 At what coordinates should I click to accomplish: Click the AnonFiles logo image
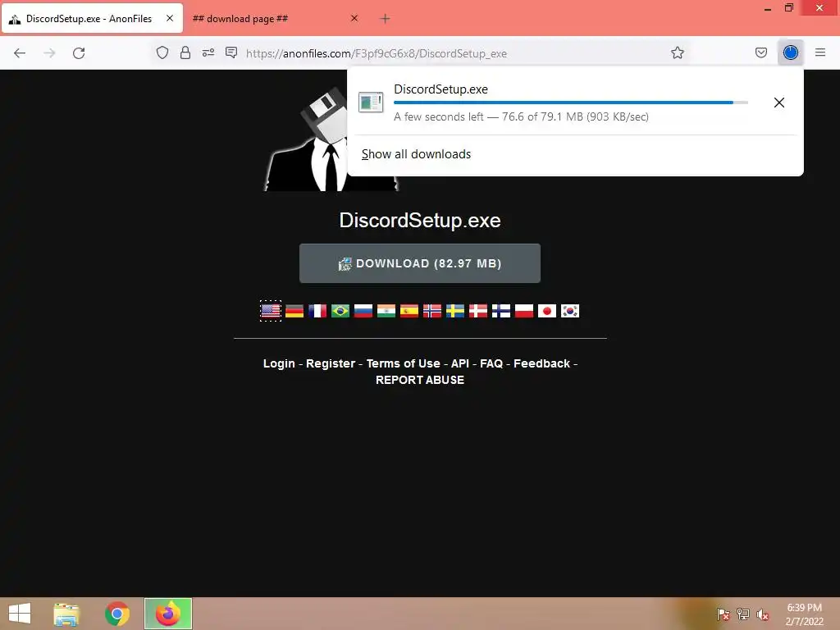[x=331, y=140]
